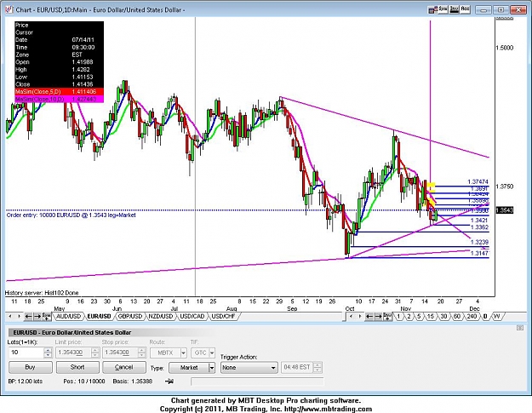The image size is (532, 413).
Task: Select the 30 minute timeframe tab
Action: pos(443,317)
